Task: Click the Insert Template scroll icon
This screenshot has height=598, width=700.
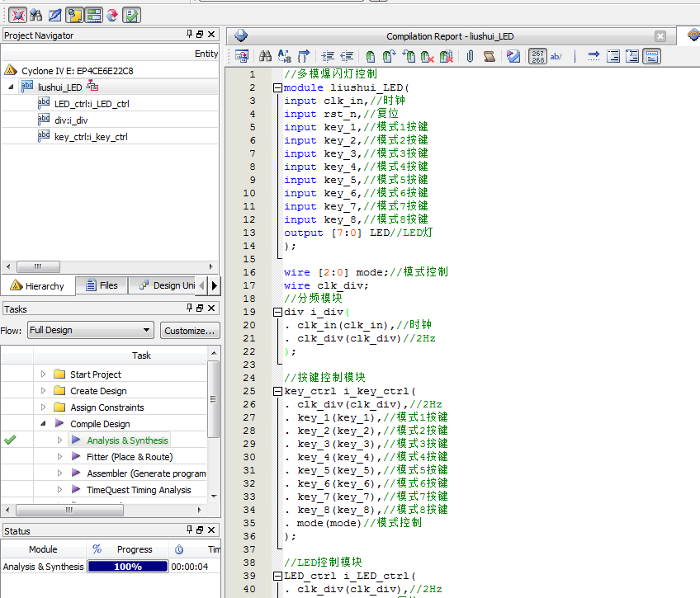Action: [x=490, y=56]
